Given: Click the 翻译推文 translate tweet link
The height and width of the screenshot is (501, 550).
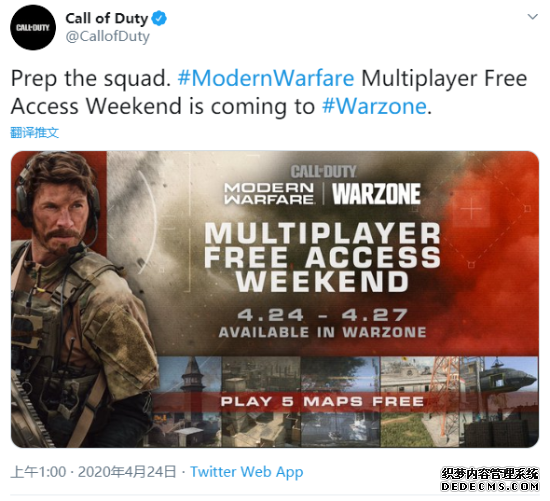Looking at the screenshot, I should point(34,133).
